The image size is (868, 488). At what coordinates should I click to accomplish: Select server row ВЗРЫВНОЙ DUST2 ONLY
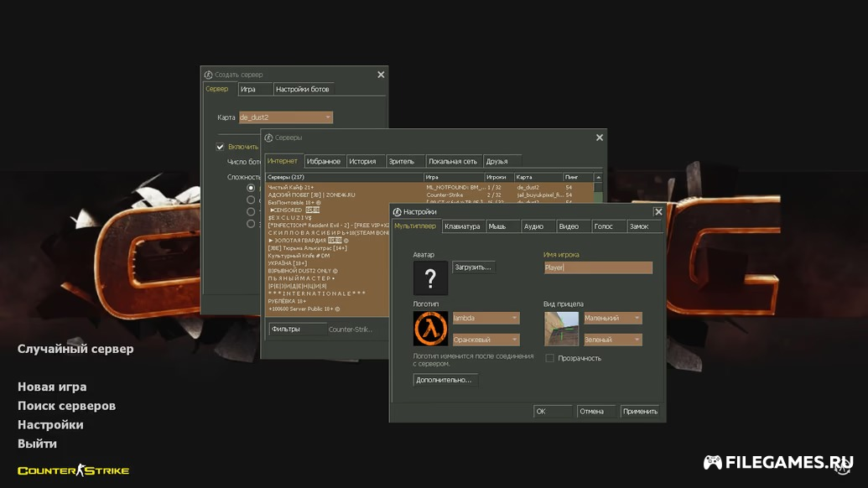click(328, 271)
